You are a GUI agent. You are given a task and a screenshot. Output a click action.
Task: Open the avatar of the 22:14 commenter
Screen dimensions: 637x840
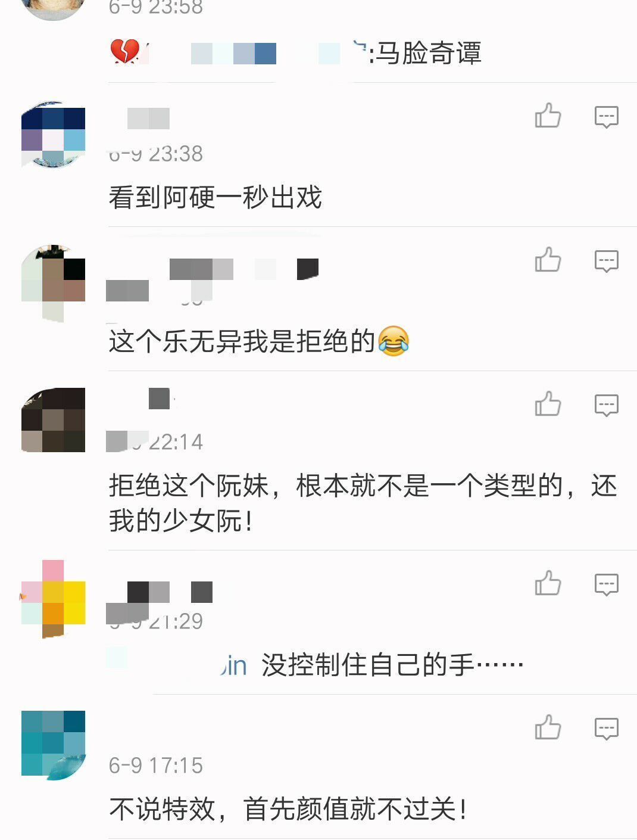tap(54, 420)
